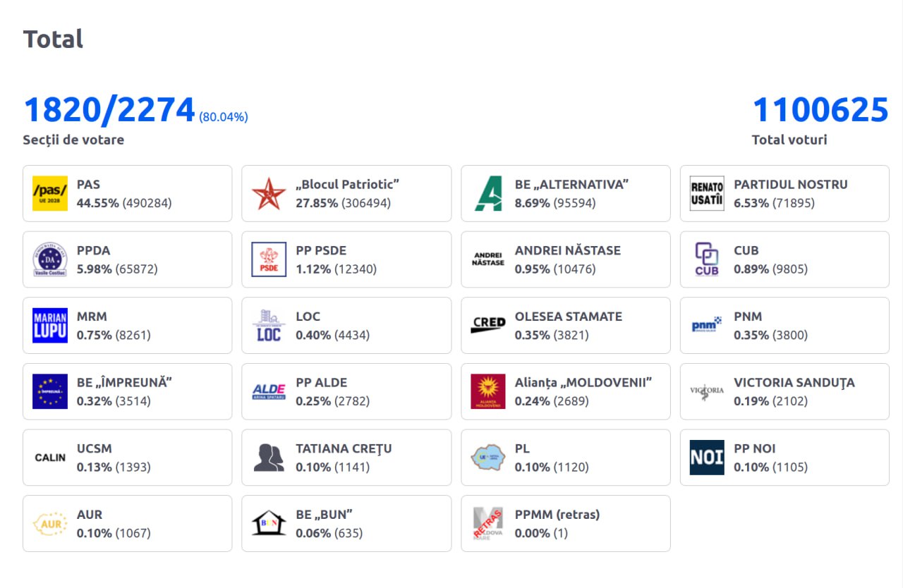Click the Tatiana Crețu silhouette icon
Viewport: 903px width, 588px height.
click(269, 458)
